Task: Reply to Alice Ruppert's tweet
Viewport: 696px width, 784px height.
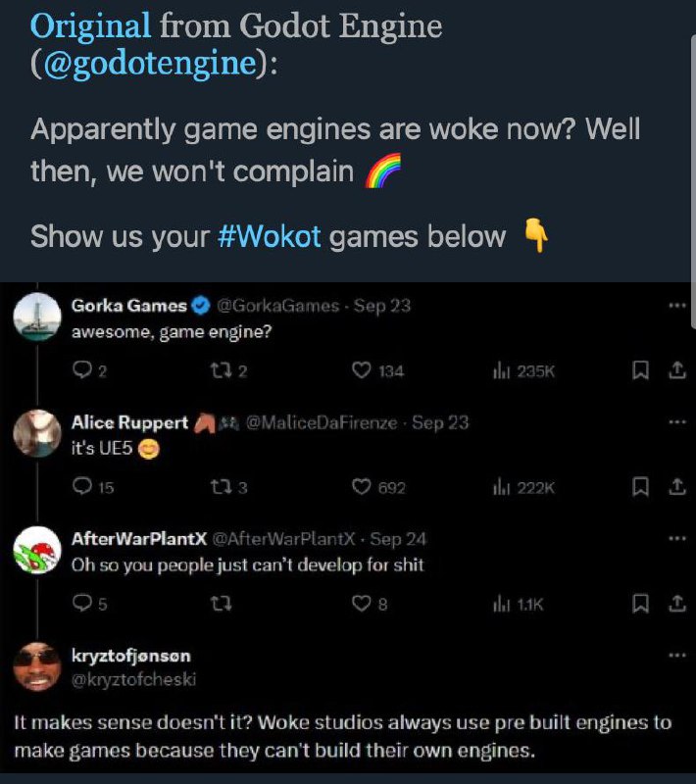Action: point(82,487)
